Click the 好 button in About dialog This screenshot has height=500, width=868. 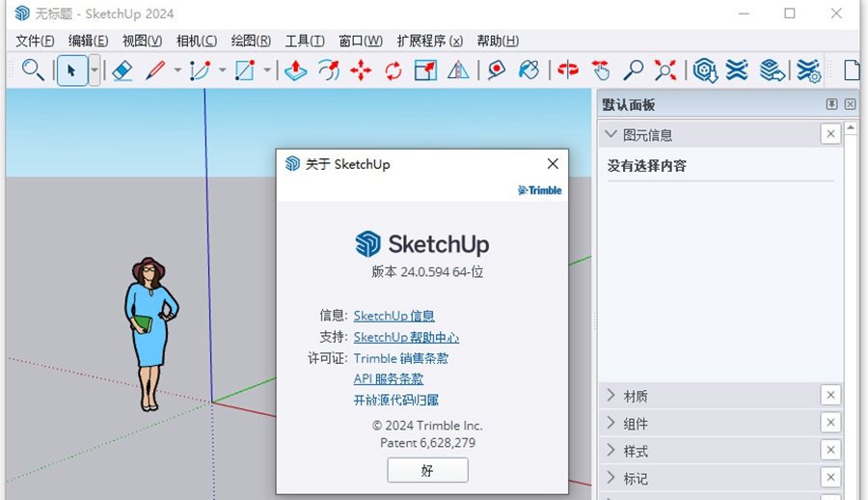pos(427,470)
